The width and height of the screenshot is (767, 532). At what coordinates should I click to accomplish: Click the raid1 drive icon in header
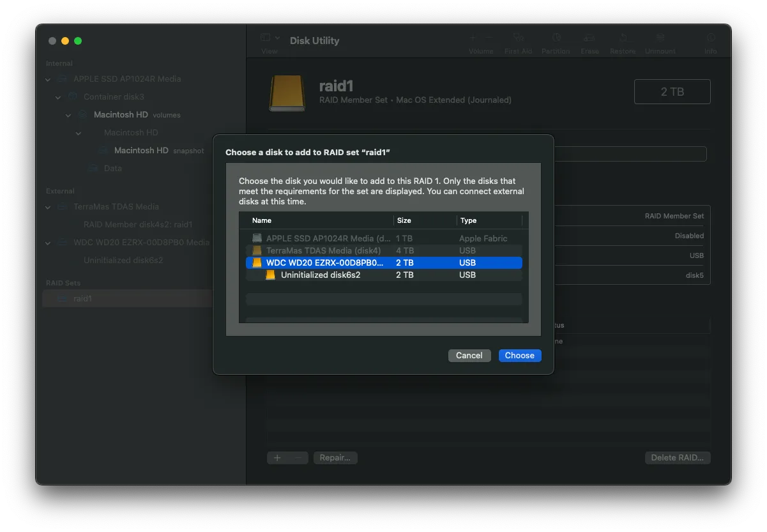[287, 93]
